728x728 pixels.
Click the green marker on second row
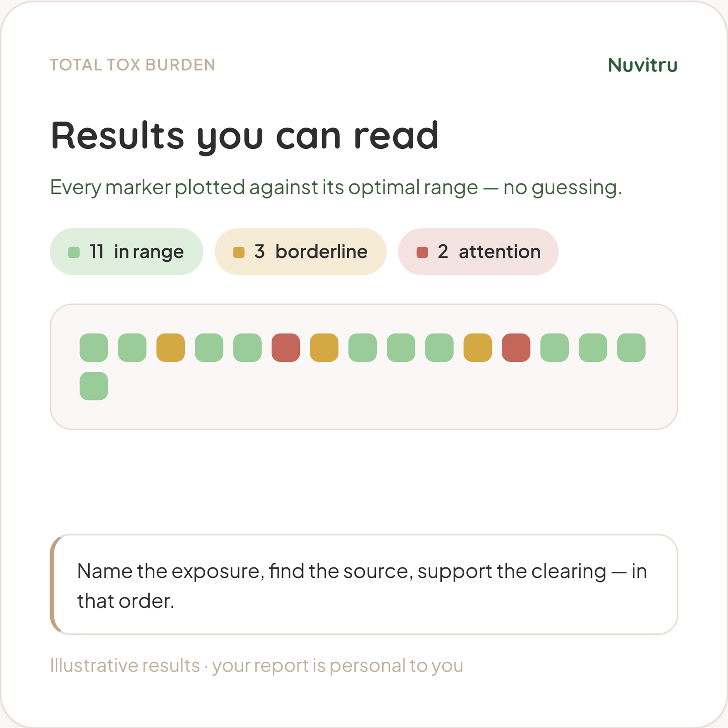tap(94, 386)
